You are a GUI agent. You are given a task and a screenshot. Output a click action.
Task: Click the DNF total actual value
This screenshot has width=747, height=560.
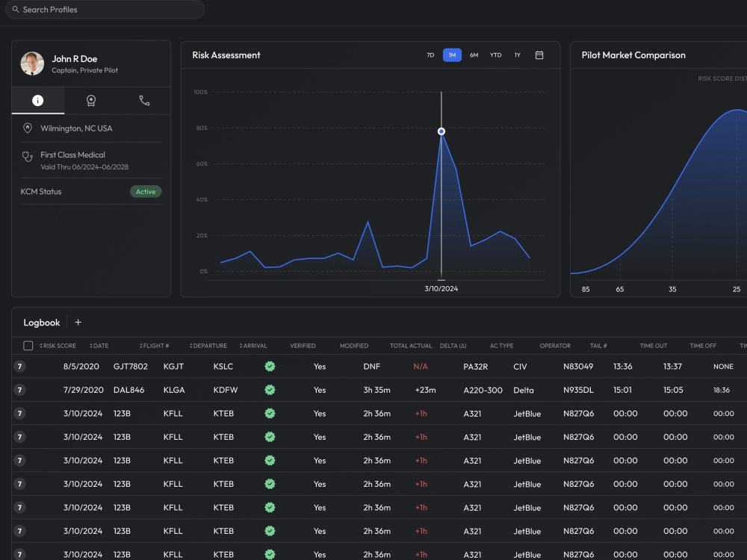tap(371, 366)
